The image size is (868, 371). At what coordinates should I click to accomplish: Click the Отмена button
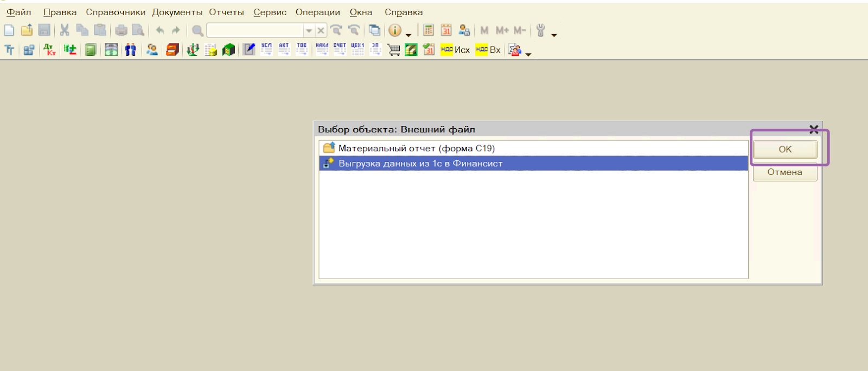pos(785,172)
